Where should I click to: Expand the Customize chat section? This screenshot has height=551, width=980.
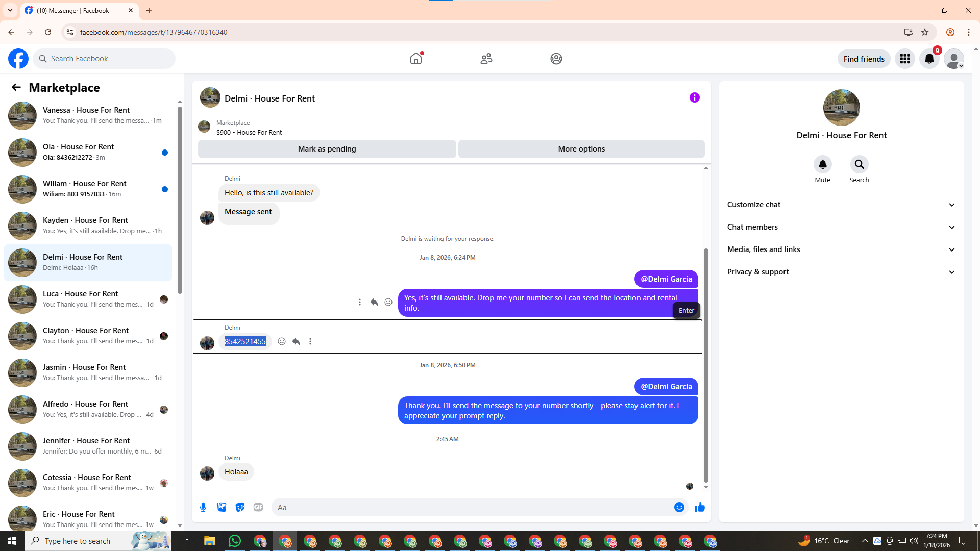click(841, 205)
